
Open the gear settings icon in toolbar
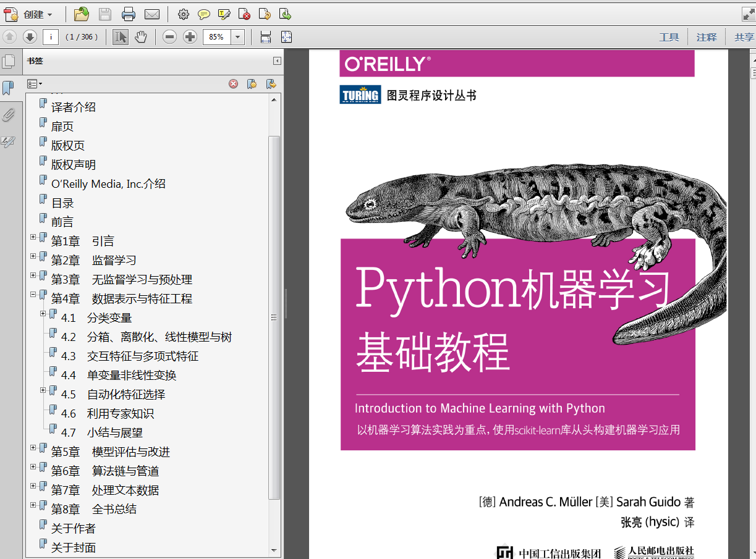pyautogui.click(x=183, y=14)
